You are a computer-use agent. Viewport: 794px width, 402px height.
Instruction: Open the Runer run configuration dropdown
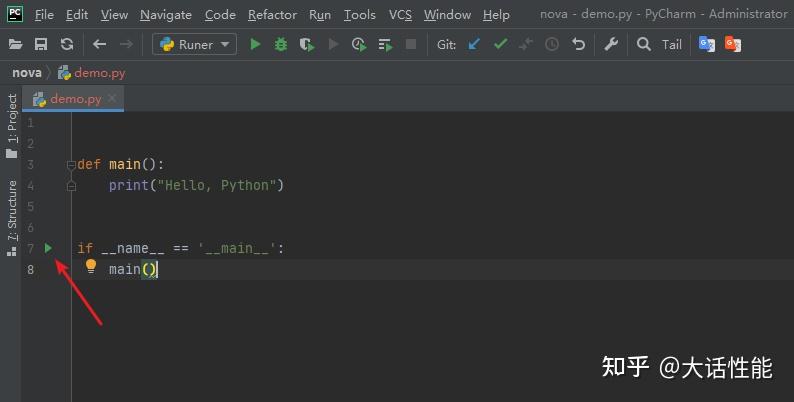tap(194, 45)
